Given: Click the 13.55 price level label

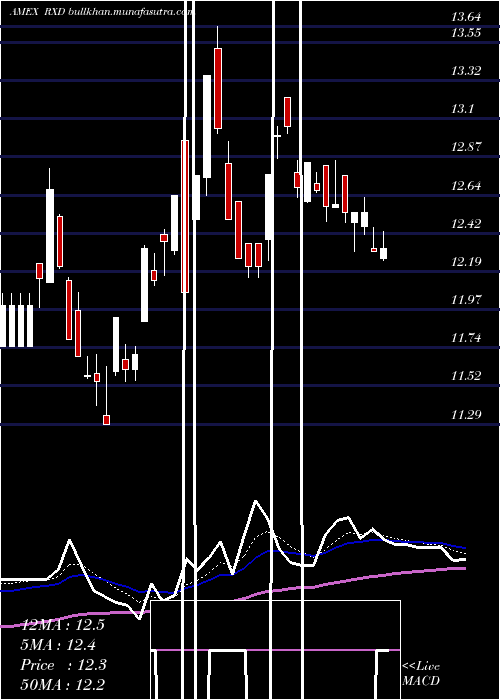Looking at the screenshot, I should click(x=466, y=33).
